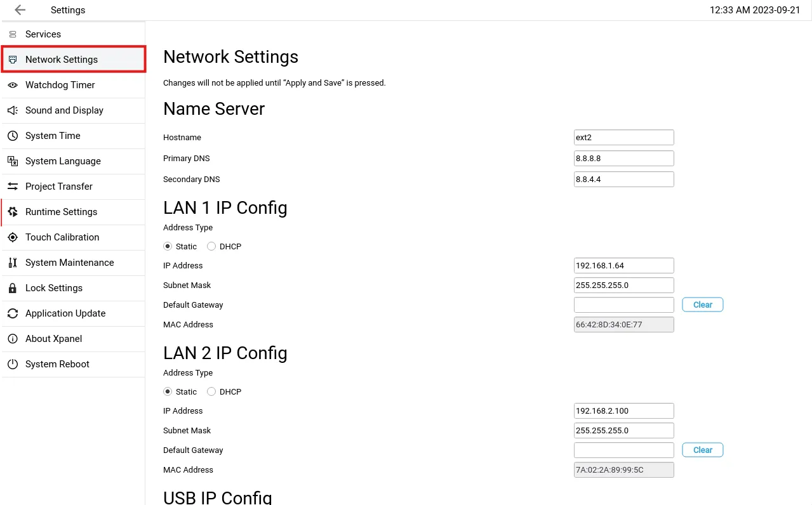The image size is (812, 505).
Task: Open System Language menu item
Action: [63, 161]
